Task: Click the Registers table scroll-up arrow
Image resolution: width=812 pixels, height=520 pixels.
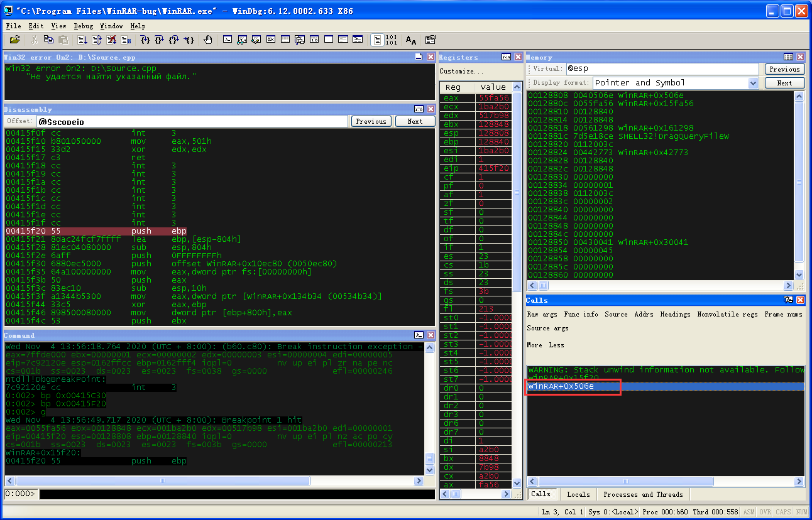Action: coord(517,87)
